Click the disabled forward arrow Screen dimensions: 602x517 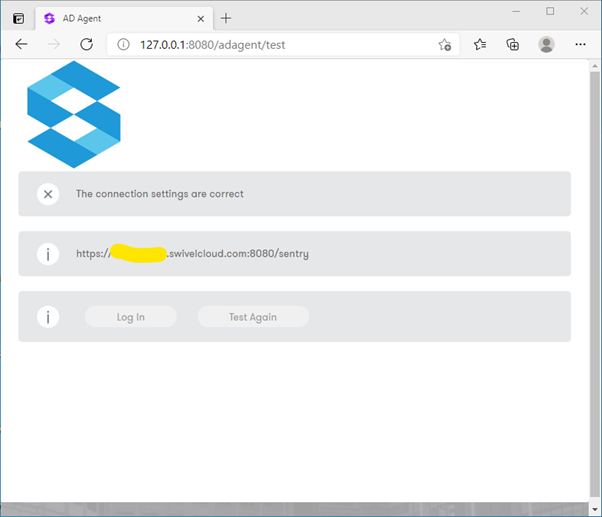[x=54, y=45]
